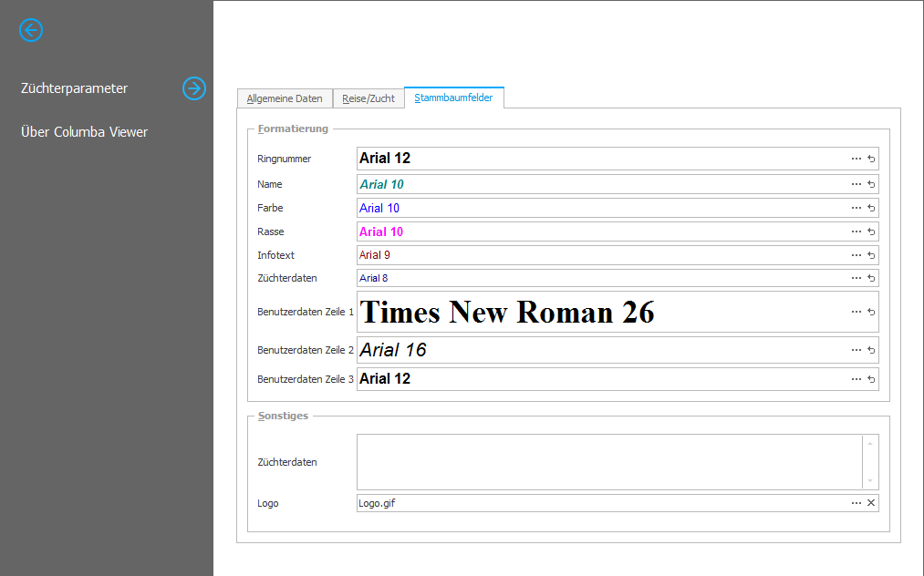The image size is (924, 576).
Task: Click the Logo file name field
Action: pos(602,503)
